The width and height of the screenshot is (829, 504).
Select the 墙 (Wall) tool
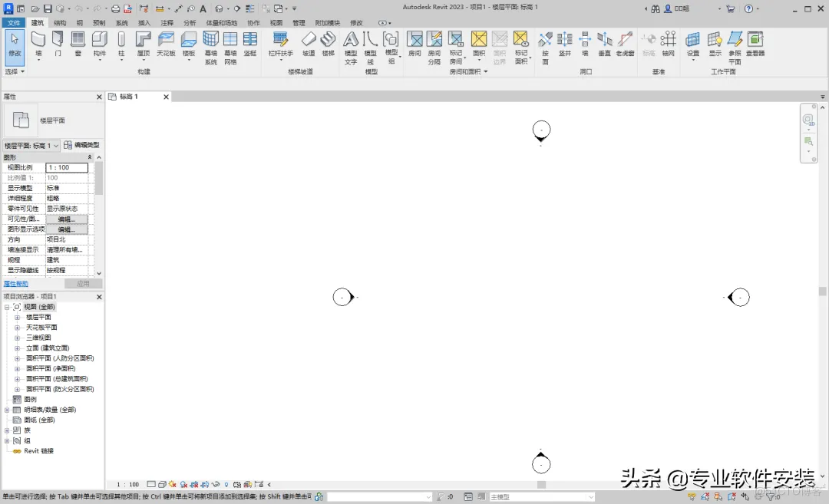click(x=38, y=43)
